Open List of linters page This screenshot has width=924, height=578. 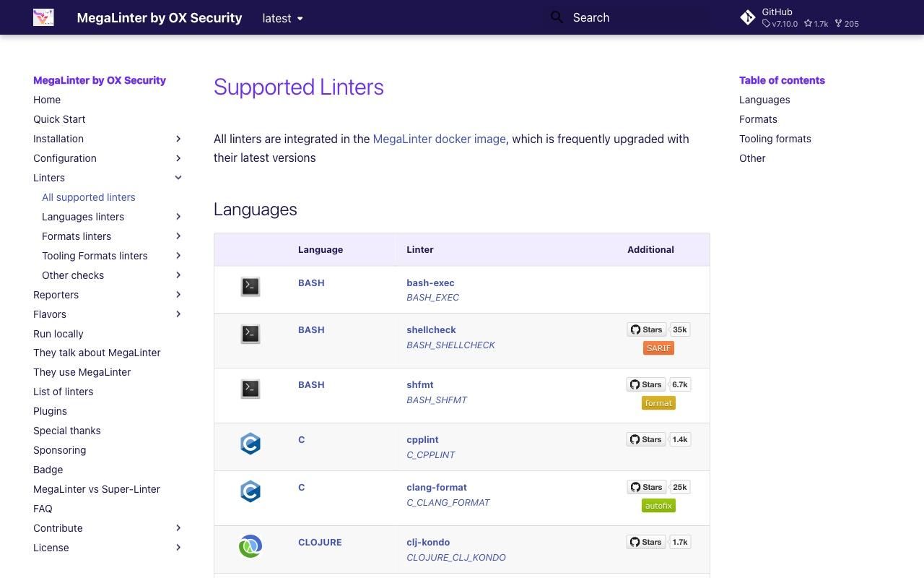(64, 392)
